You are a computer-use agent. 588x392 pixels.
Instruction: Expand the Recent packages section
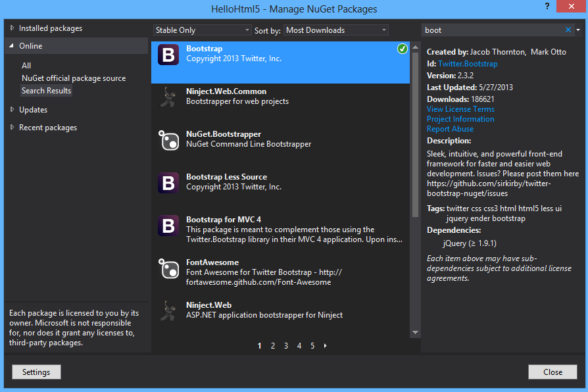12,128
